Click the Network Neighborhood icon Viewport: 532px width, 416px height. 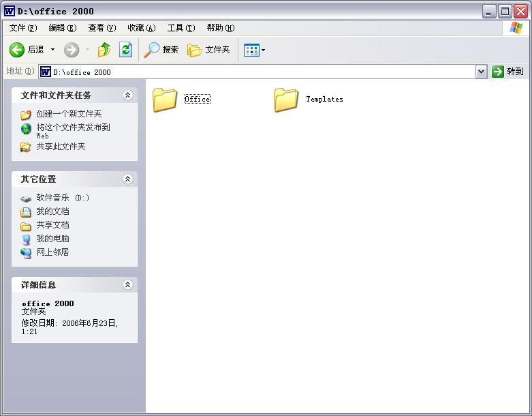click(x=26, y=253)
